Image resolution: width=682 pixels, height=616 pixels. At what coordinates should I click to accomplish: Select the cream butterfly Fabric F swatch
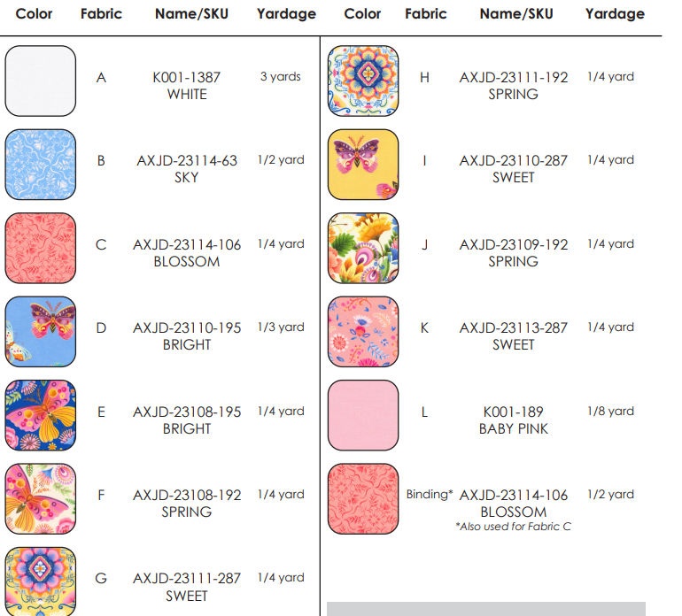(x=41, y=498)
